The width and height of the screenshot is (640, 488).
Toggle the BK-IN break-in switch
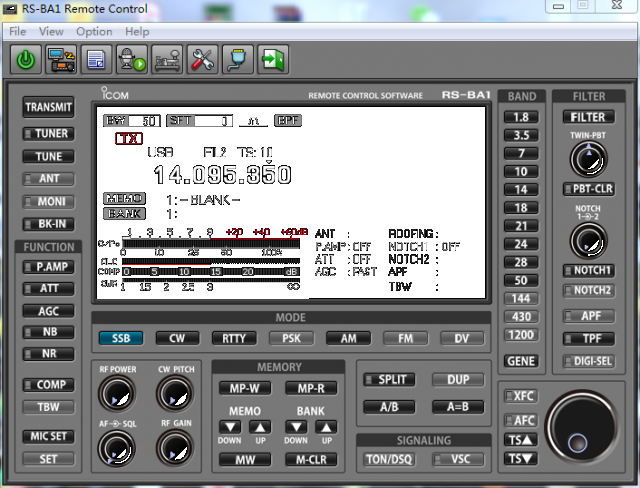coord(49,224)
